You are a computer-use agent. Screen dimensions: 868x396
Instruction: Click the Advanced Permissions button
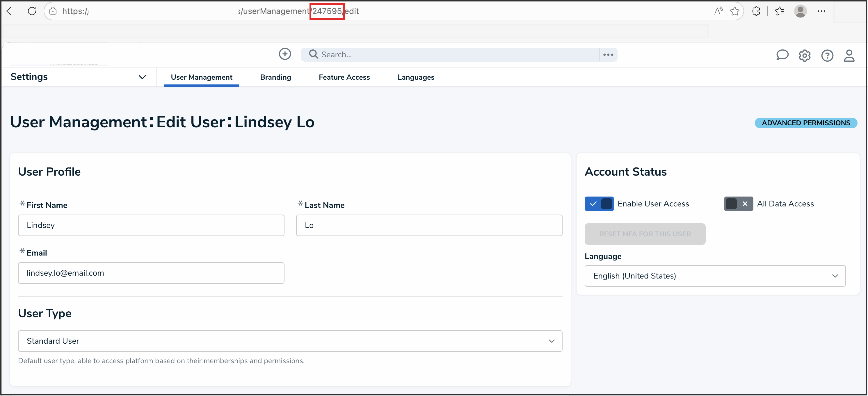[806, 123]
